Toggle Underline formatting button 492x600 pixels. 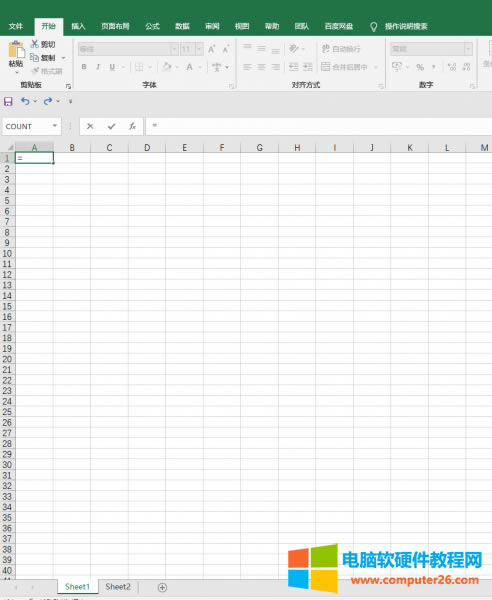pos(112,67)
